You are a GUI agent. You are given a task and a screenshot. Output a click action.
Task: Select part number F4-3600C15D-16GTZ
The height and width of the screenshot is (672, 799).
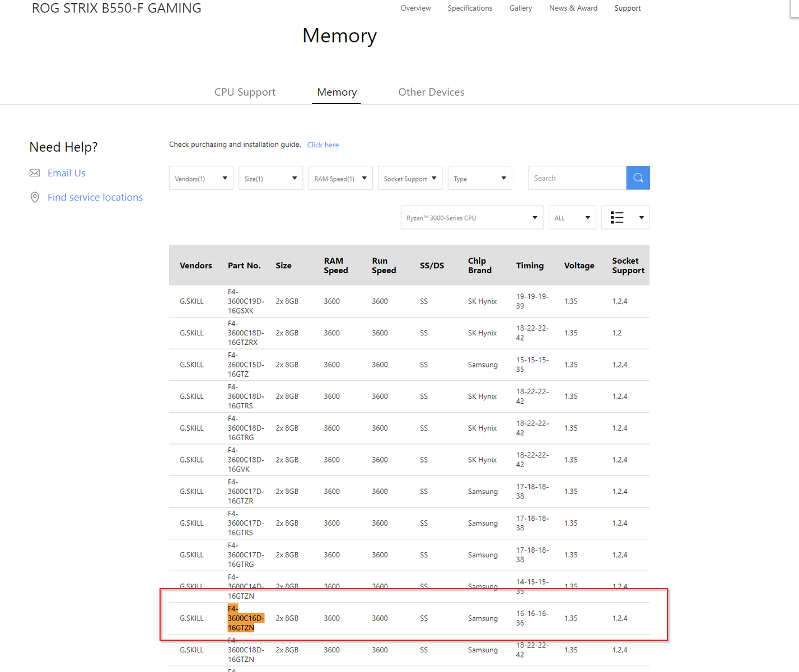pos(246,365)
